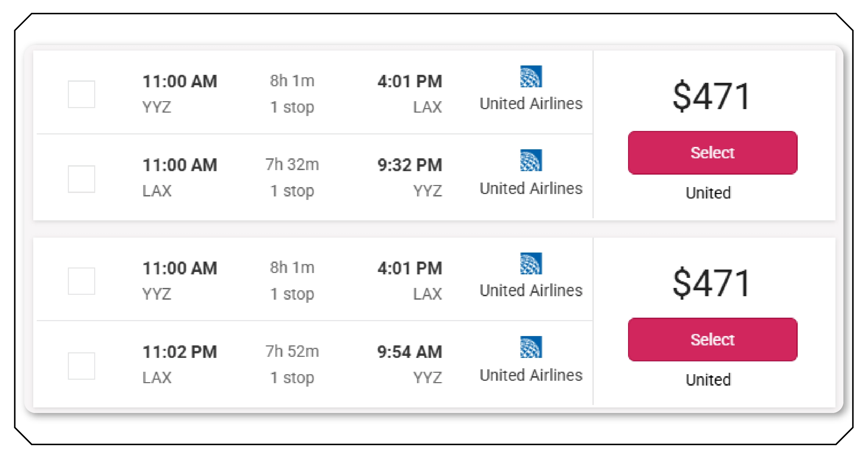Viewport: 868px width, 458px height.
Task: Click Select on the second $471 itinerary
Action: tap(712, 340)
